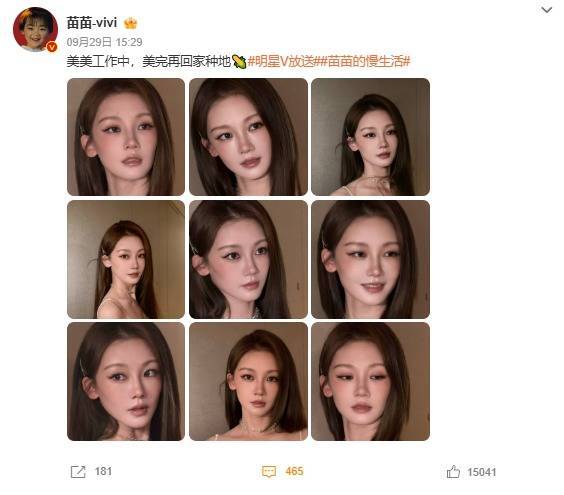The height and width of the screenshot is (495, 564).
Task: View the 465 comments count
Action: [x=294, y=471]
